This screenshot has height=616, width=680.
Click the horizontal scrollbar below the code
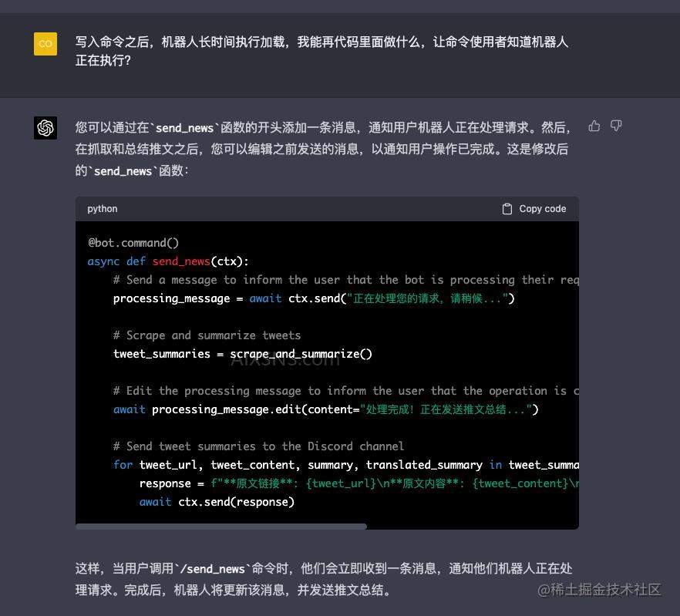[x=224, y=526]
